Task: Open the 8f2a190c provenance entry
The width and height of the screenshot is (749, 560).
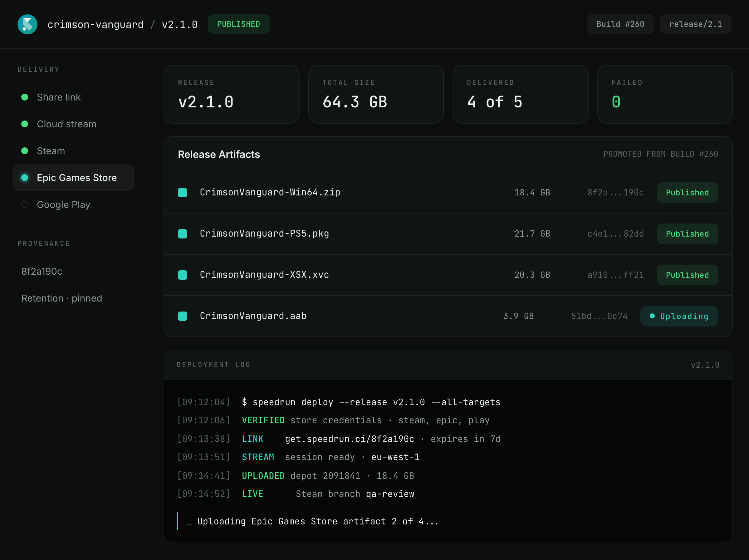Action: (x=73, y=271)
